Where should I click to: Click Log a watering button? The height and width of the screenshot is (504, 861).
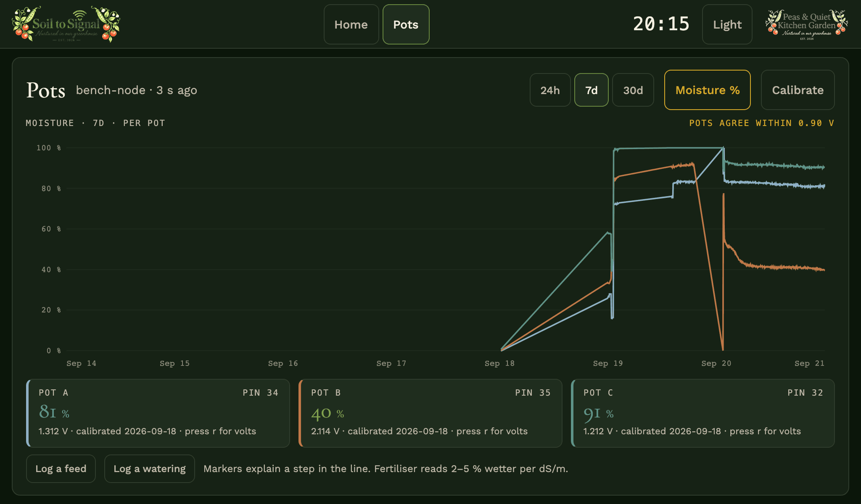(149, 469)
